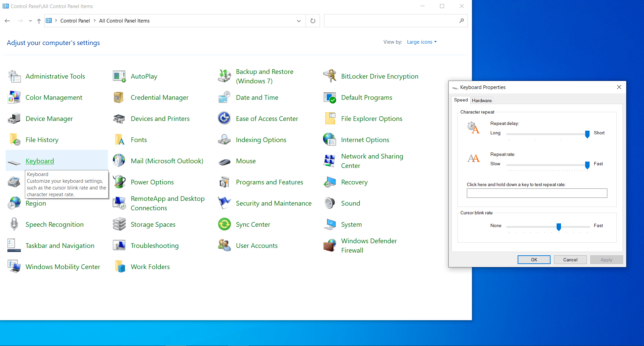Viewport: 644px width, 346px height.
Task: Open the Recovery icon
Action: 330,182
